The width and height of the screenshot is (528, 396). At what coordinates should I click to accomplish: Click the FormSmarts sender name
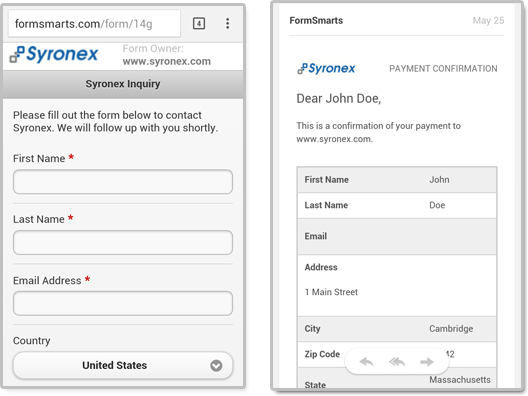pyautogui.click(x=316, y=21)
